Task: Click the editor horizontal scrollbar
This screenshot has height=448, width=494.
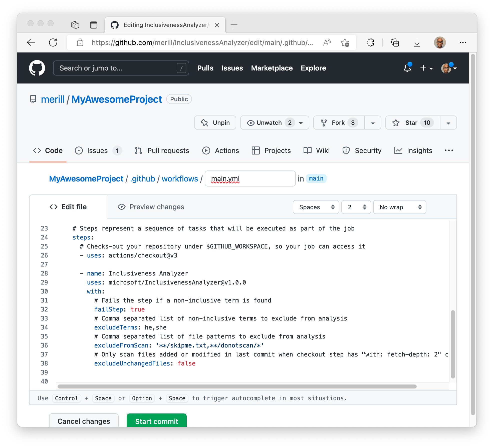Action: point(237,386)
